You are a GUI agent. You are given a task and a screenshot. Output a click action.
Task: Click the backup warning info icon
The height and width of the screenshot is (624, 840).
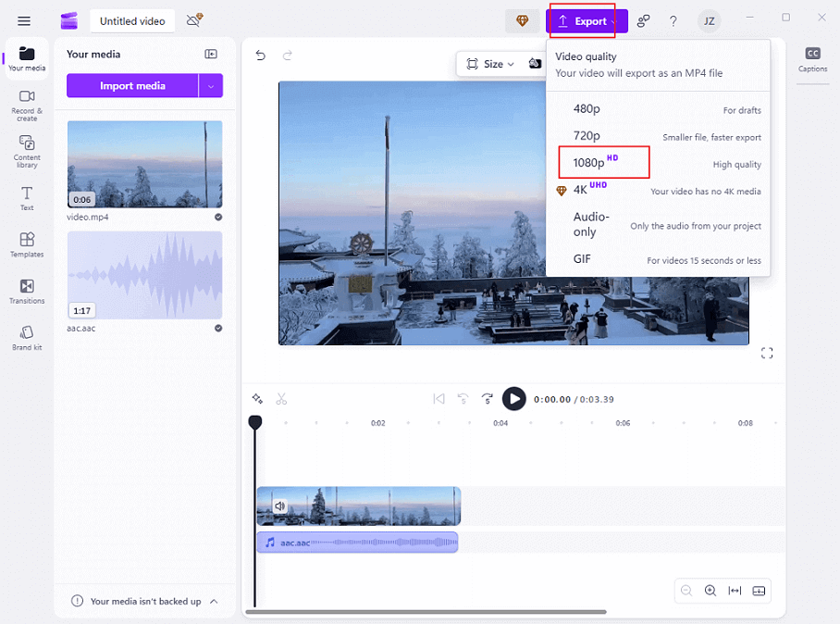(x=77, y=601)
